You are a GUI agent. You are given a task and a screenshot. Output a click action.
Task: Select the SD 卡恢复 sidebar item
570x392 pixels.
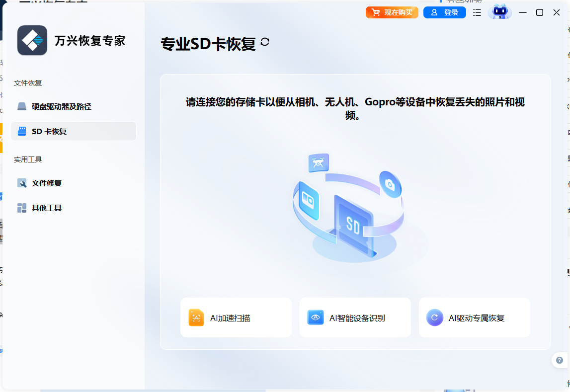74,131
